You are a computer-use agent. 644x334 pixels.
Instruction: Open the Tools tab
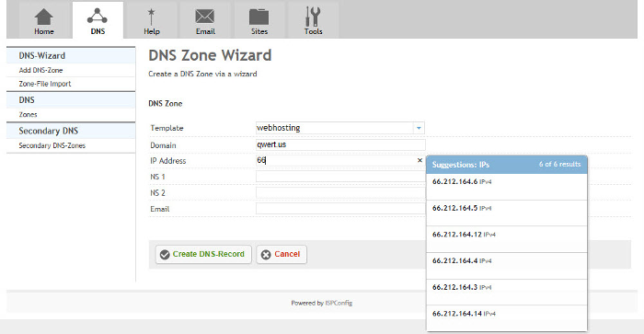313,20
